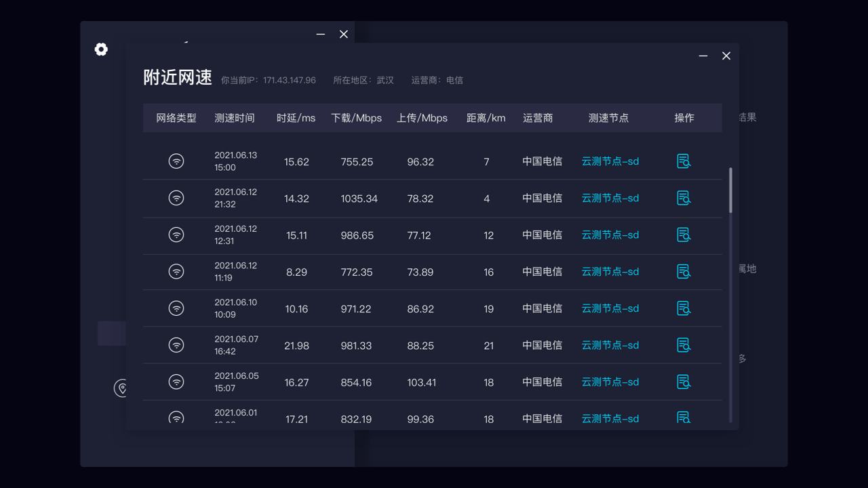Open 云测节点-sd link in the 2021.06.07 row
868x488 pixels.
click(x=610, y=344)
